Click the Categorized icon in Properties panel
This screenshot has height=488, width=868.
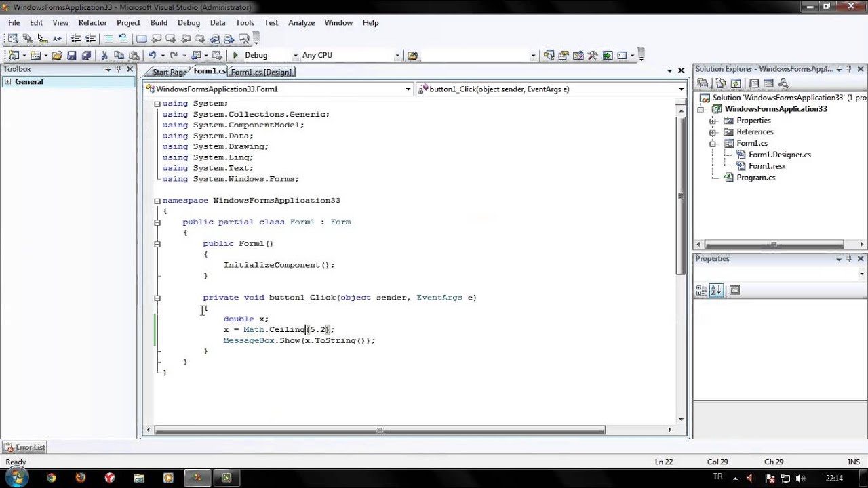click(702, 290)
